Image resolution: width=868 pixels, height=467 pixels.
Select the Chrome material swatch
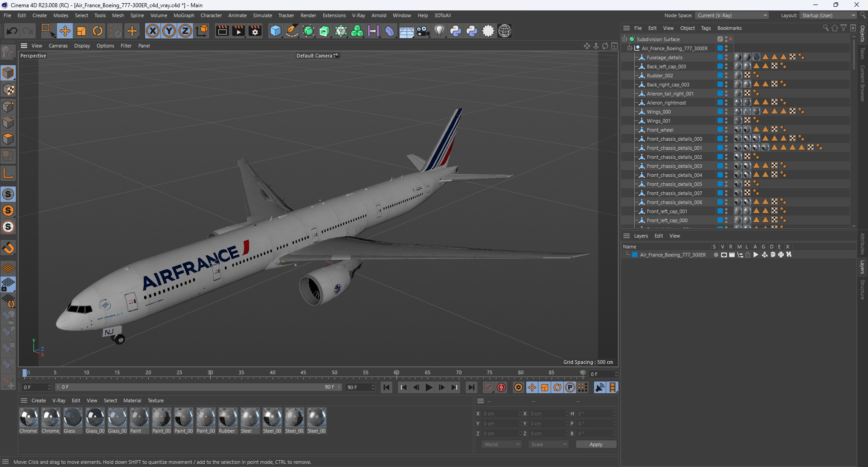(29, 421)
